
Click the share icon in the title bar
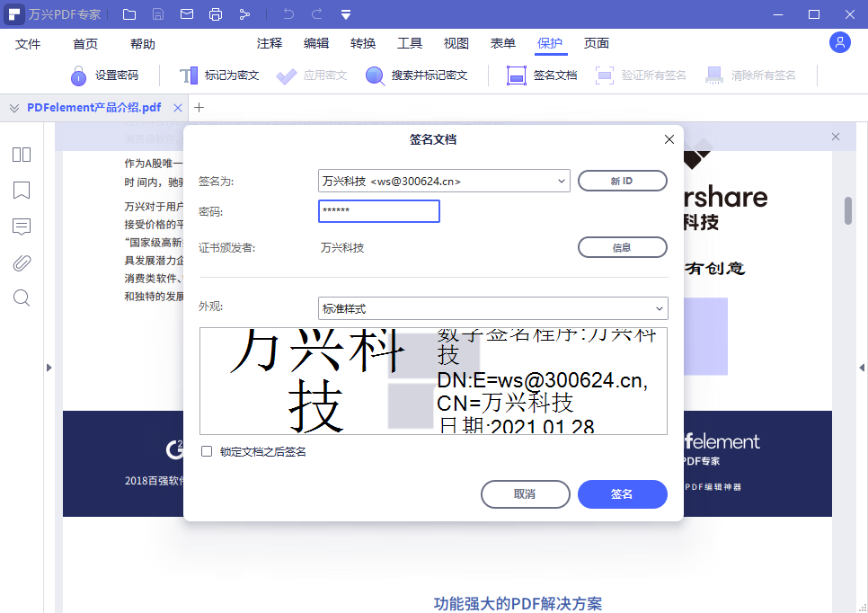tap(244, 13)
